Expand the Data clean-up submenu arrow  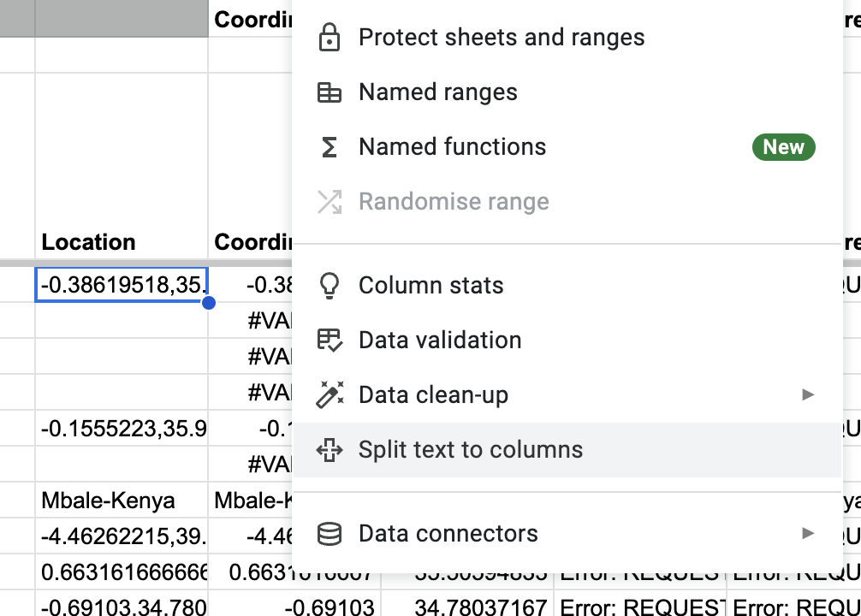[x=808, y=394]
